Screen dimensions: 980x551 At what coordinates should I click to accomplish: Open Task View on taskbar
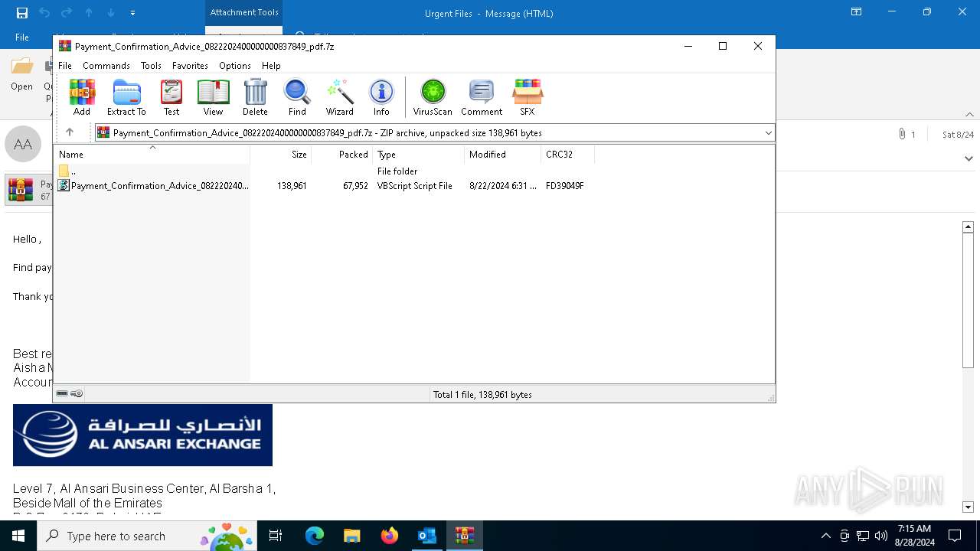point(276,536)
